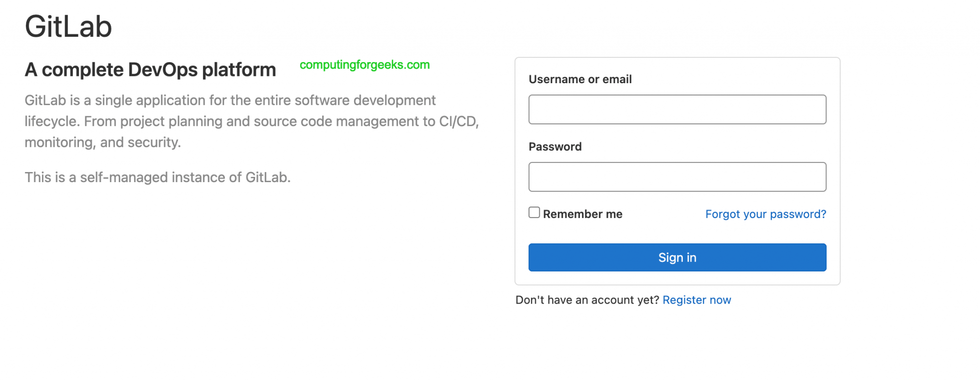Focus the Password input field

pos(677,177)
